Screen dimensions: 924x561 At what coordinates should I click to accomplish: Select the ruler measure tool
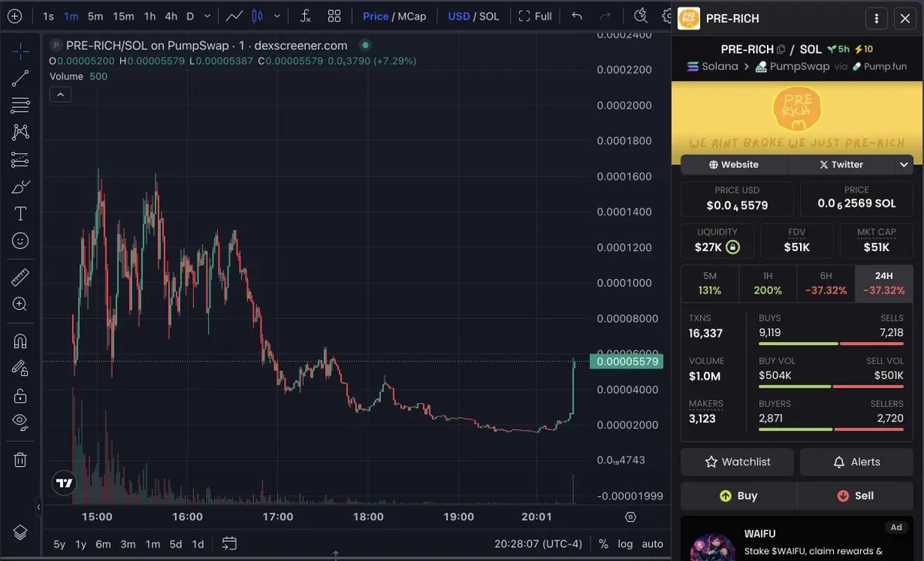pyautogui.click(x=21, y=277)
